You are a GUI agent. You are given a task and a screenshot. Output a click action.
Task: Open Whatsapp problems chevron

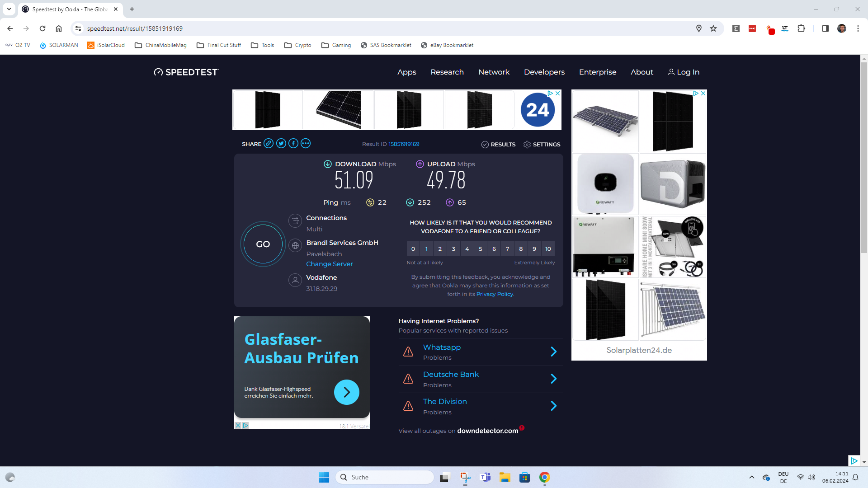[x=553, y=352]
